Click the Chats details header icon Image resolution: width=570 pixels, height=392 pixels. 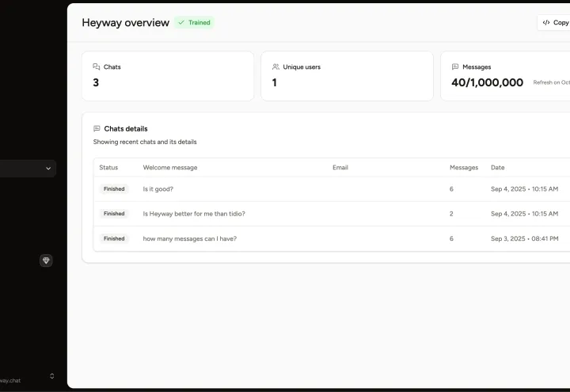97,128
